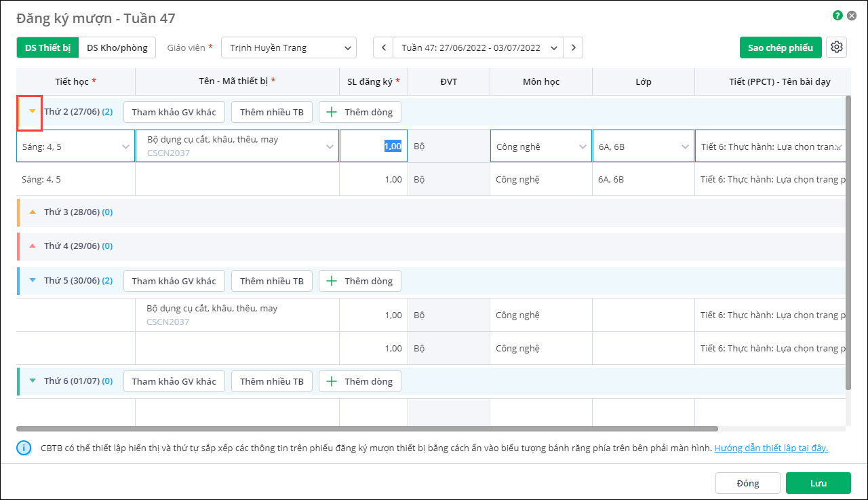Click the green help question mark icon
This screenshot has height=500, width=868.
[x=837, y=15]
